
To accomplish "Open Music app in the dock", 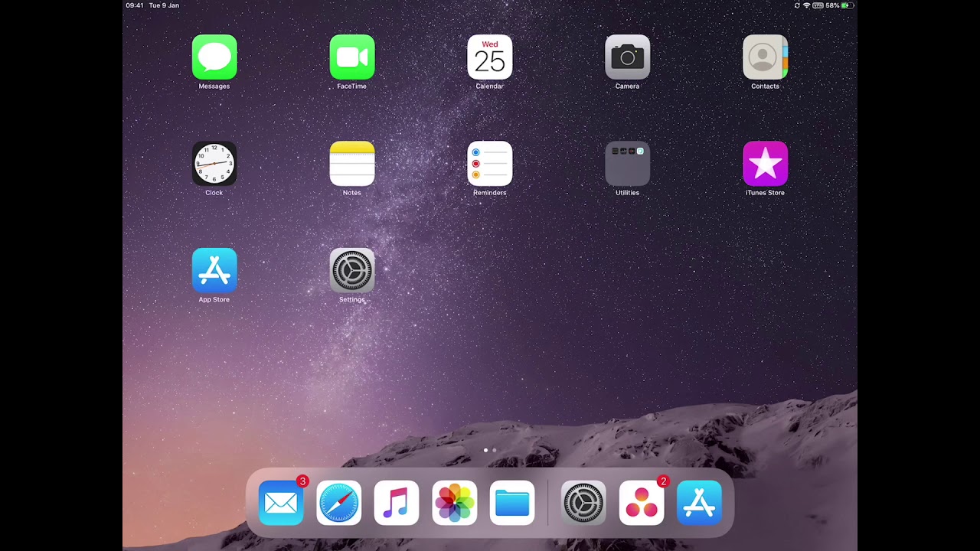I will 397,503.
